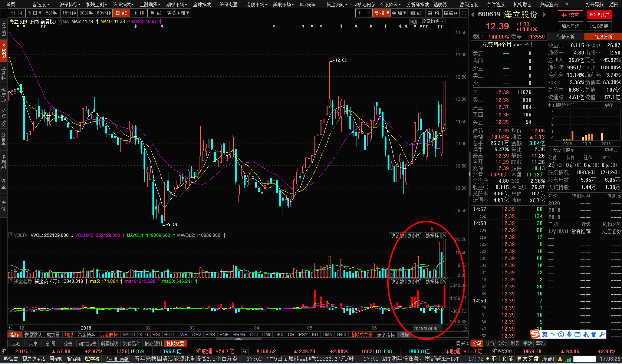Switch to 行情分析 tab
The height and width of the screenshot is (364, 622).
[566, 37]
